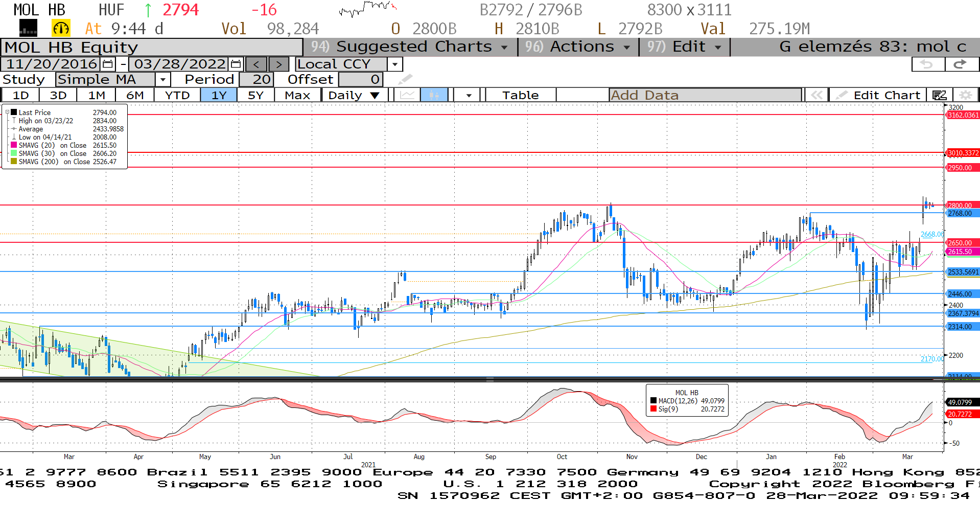Click the Average marker legend icon
This screenshot has width=980, height=524.
(14, 129)
